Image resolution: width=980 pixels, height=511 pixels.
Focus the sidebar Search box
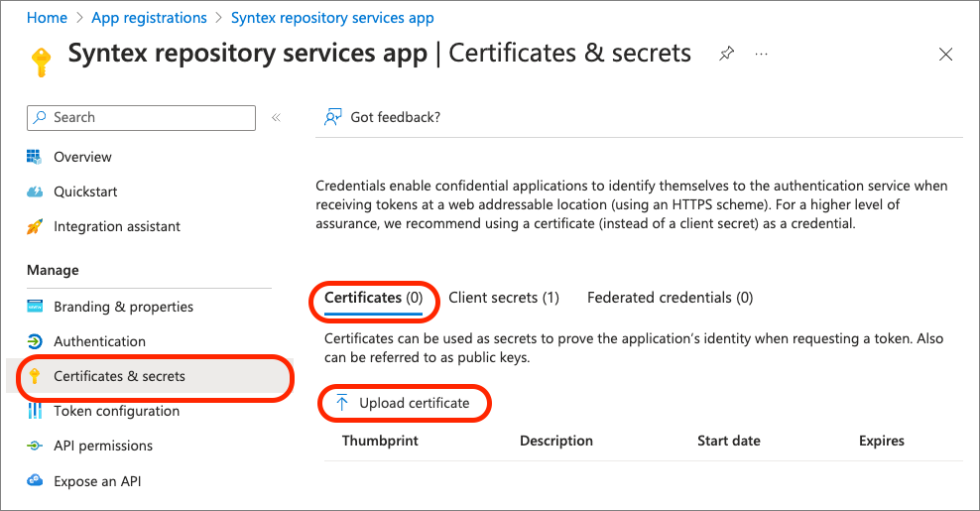(141, 118)
